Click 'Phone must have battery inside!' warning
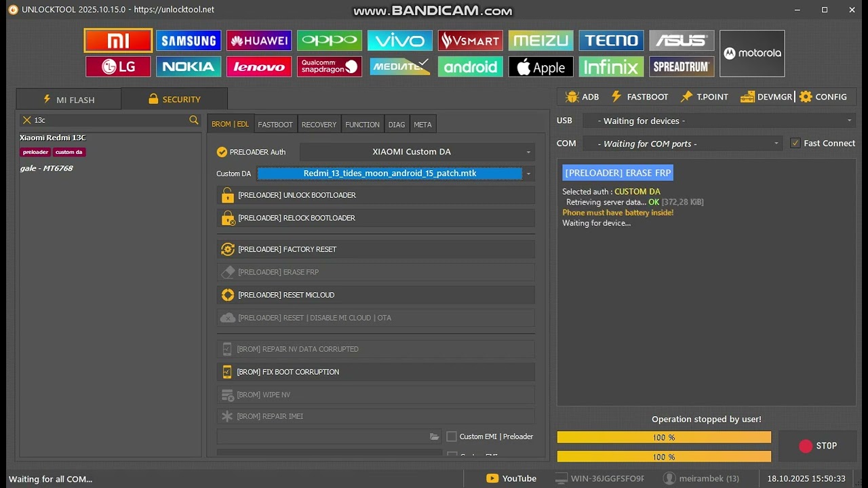 tap(618, 213)
